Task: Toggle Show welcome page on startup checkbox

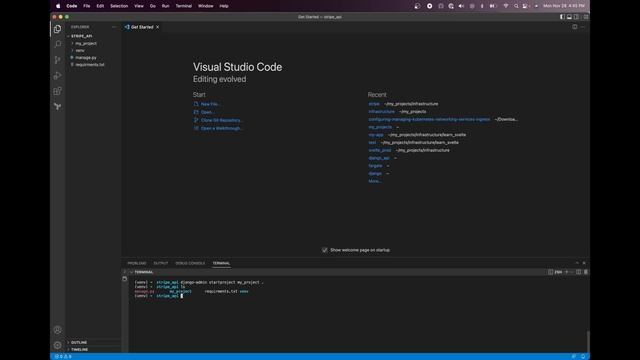Action: click(x=324, y=250)
